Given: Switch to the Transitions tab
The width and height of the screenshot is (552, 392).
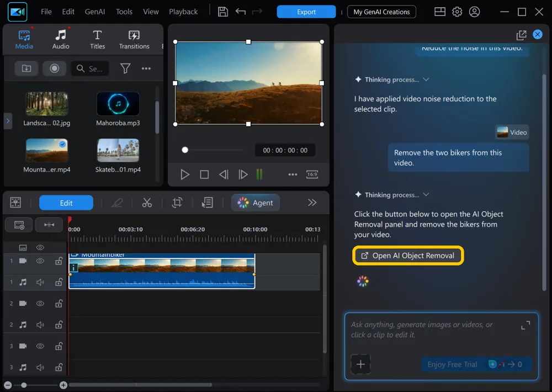Looking at the screenshot, I should (134, 39).
